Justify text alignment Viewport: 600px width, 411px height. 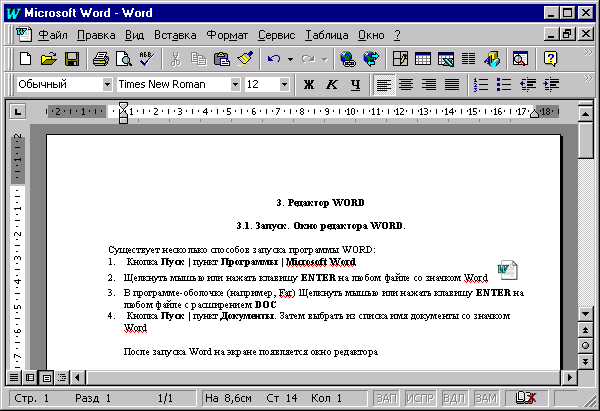pos(452,84)
